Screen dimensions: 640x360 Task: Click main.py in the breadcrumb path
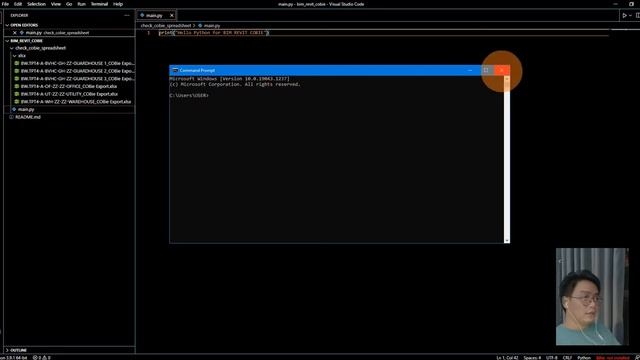tap(212, 26)
